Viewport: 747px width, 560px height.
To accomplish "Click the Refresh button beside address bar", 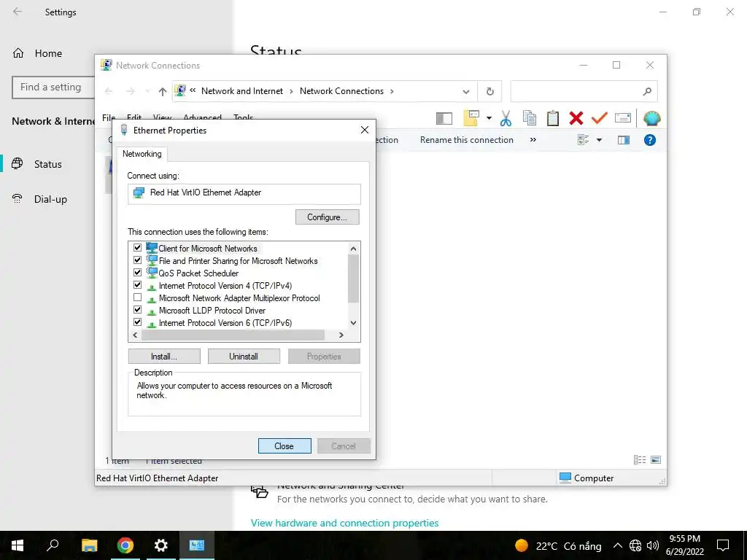I will [489, 91].
